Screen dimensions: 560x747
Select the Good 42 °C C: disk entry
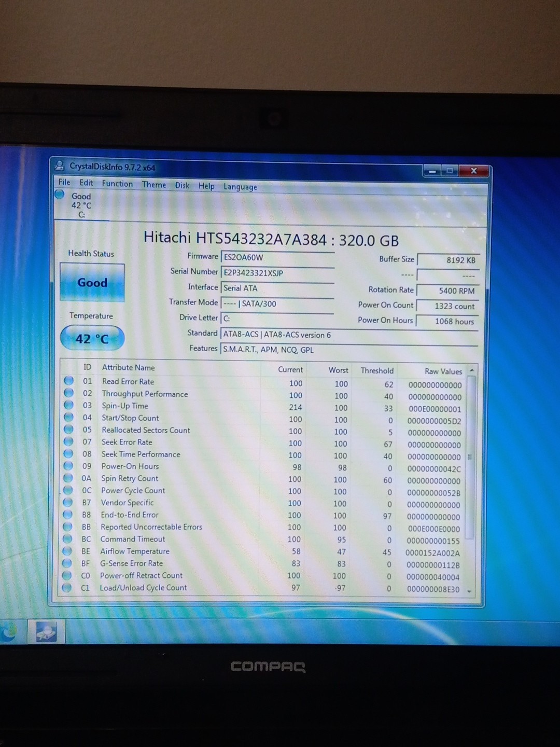coord(81,205)
